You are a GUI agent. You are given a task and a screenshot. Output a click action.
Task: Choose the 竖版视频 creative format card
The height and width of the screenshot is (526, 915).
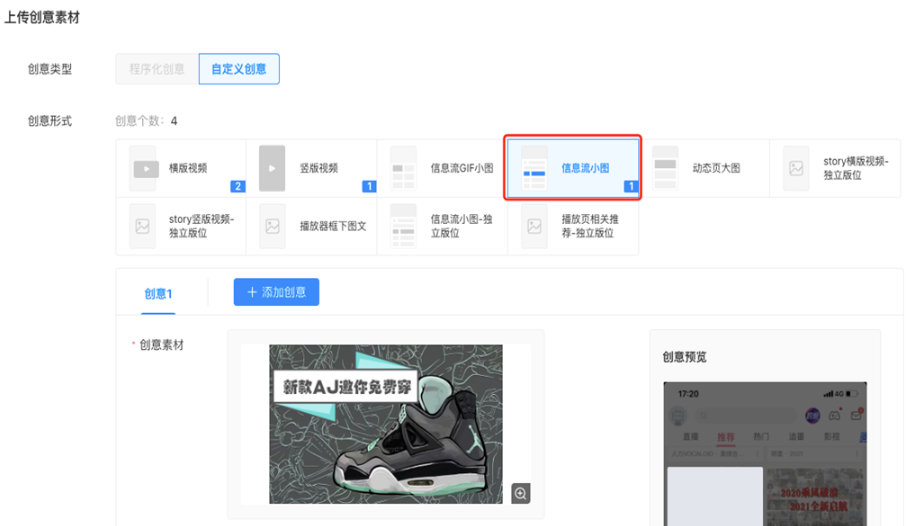pyautogui.click(x=312, y=168)
